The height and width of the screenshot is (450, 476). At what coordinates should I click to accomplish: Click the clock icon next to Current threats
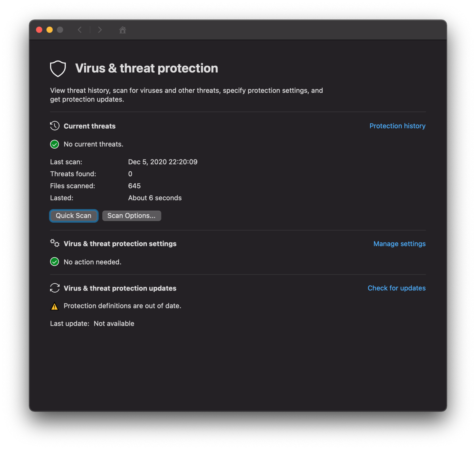click(54, 126)
